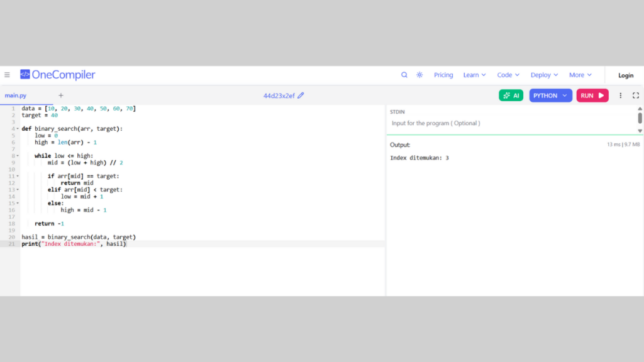Open the AI assistant button
This screenshot has width=644, height=362.
[x=511, y=96]
